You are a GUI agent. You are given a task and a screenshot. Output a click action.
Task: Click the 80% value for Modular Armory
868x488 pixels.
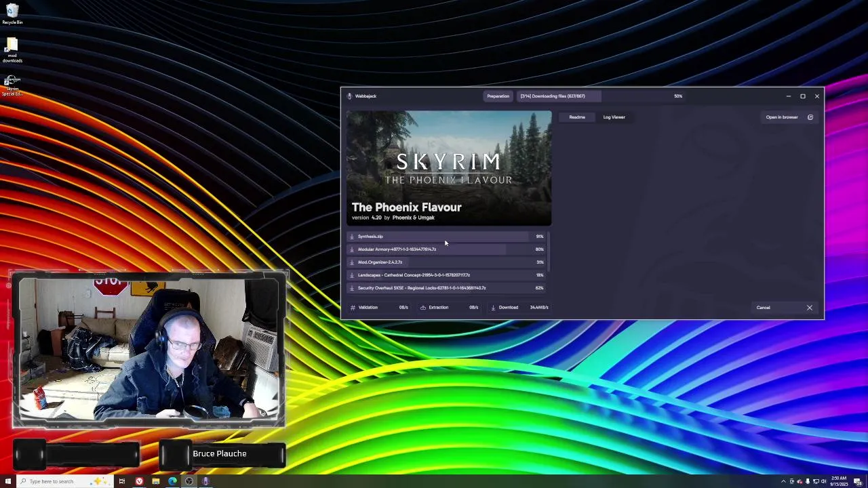pos(540,249)
